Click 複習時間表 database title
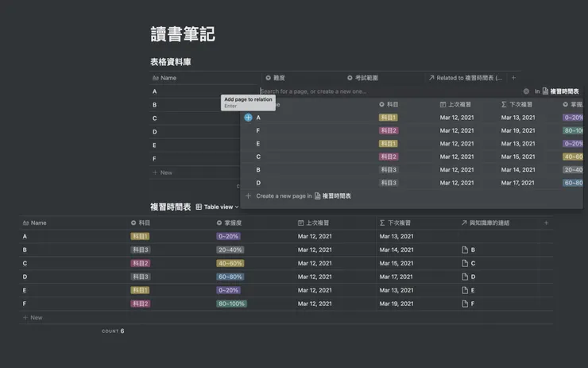This screenshot has height=368, width=588. 171,207
